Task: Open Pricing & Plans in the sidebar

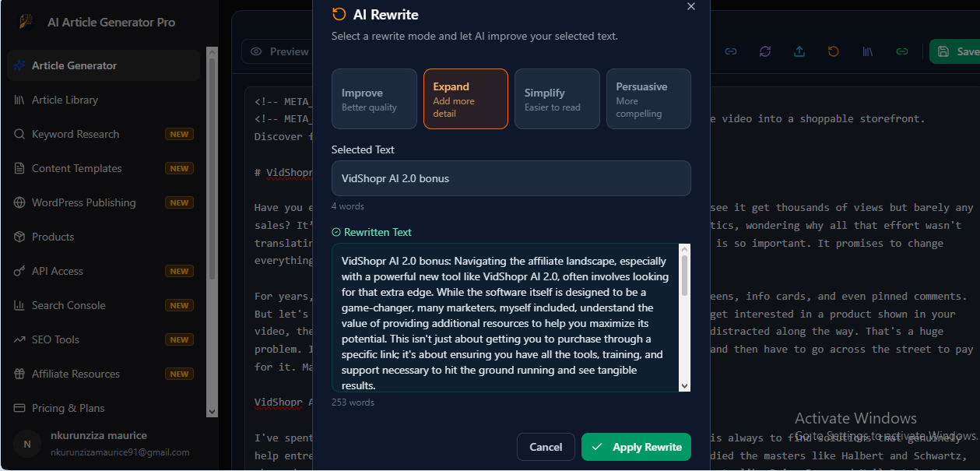Action: [x=104, y=408]
